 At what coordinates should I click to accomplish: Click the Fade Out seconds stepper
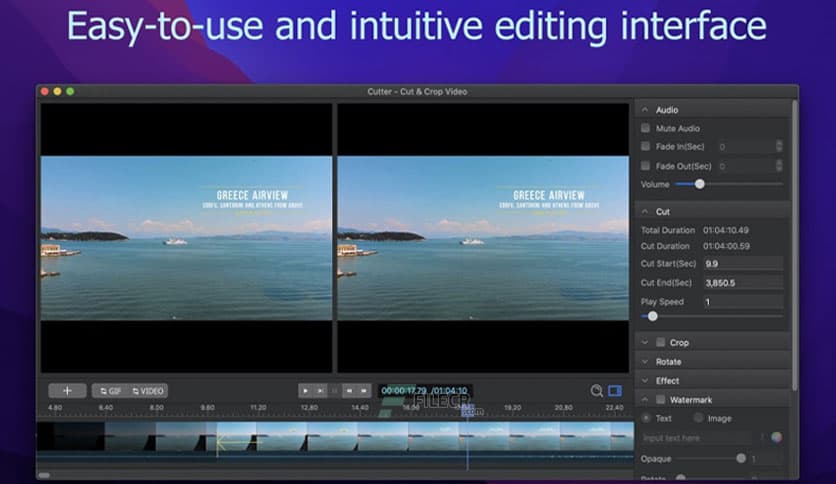[x=779, y=166]
